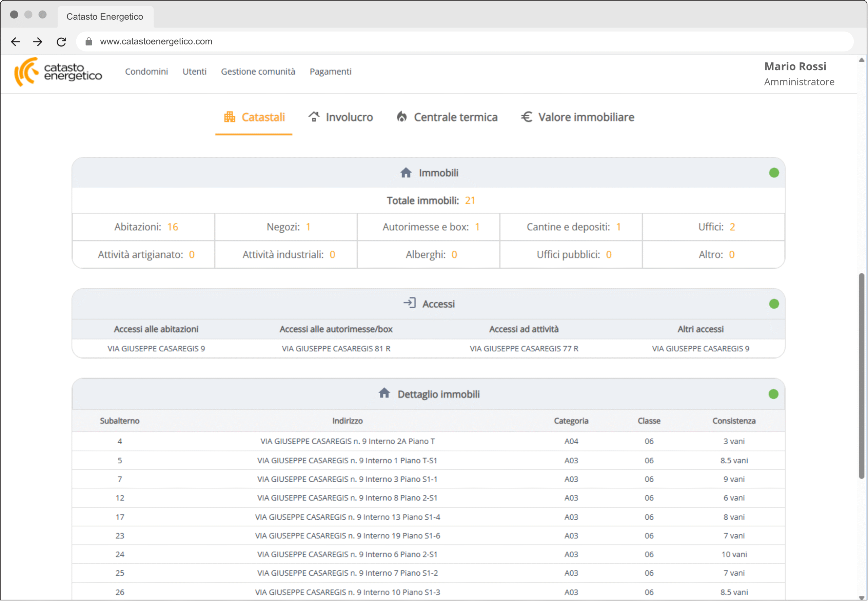
Task: Click the browser forward arrow
Action: [38, 41]
